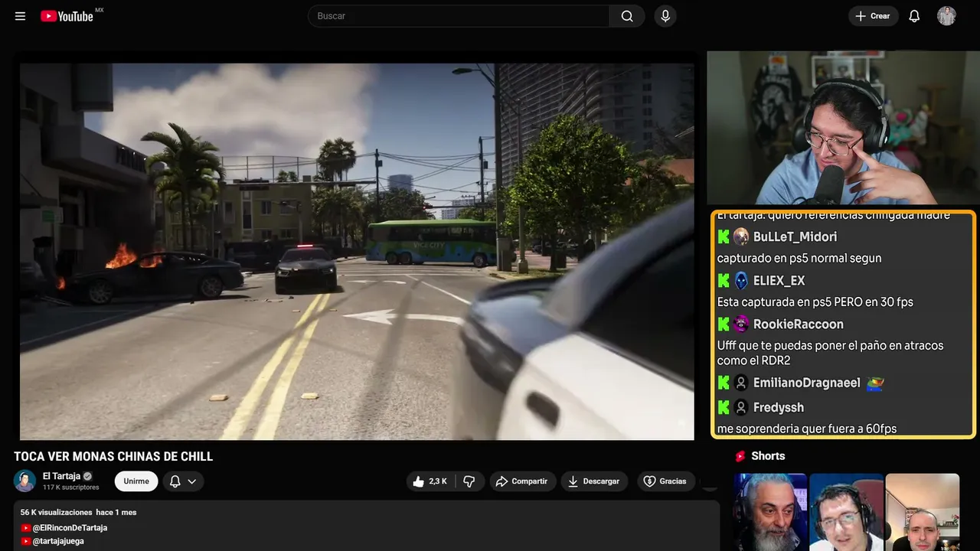Click the Descargar download button

click(595, 481)
